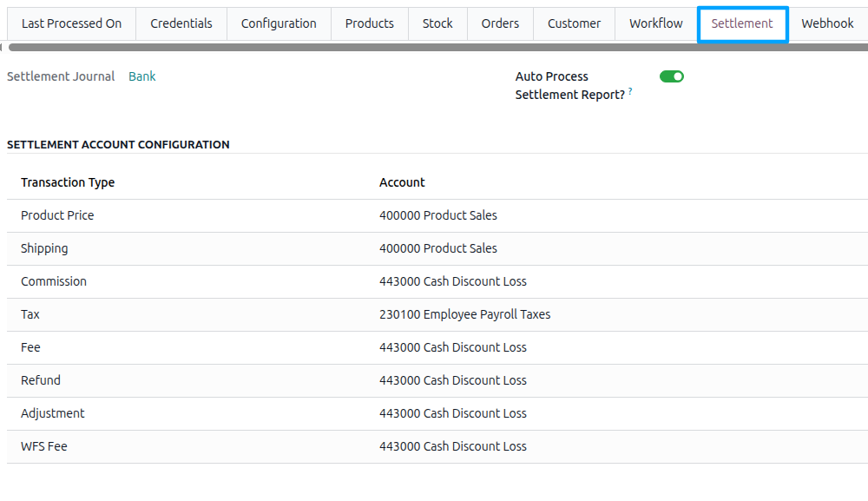This screenshot has height=501, width=868.
Task: Select the Product Price transaction row
Action: click(x=437, y=215)
